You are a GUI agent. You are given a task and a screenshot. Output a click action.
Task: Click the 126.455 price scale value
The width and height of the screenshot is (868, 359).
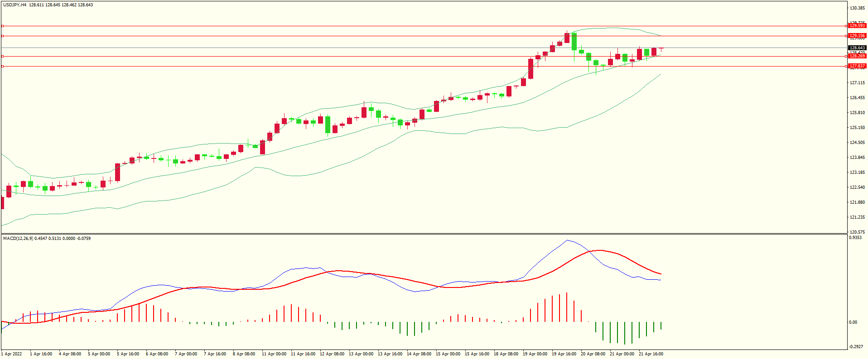(x=858, y=98)
